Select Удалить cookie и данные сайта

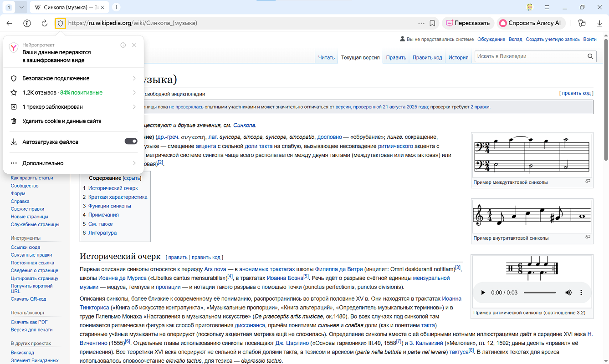click(x=61, y=121)
